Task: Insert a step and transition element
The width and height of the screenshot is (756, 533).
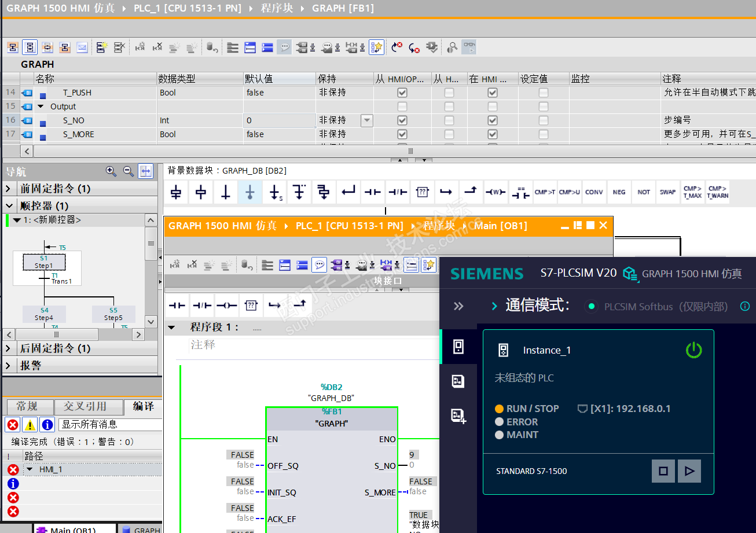Action: tap(177, 192)
